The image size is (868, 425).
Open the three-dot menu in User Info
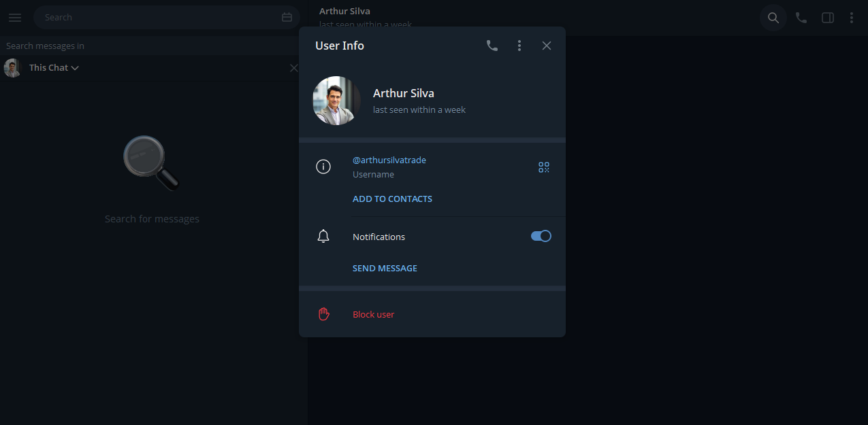coord(519,46)
